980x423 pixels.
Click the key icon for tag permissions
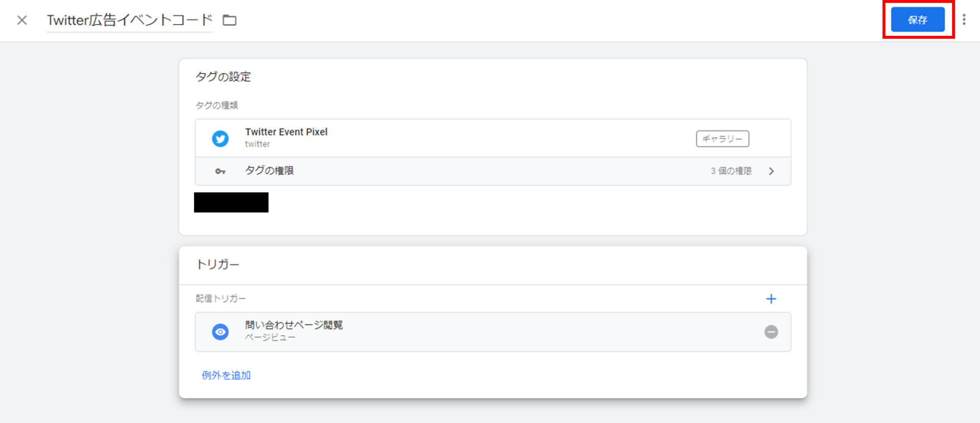220,171
